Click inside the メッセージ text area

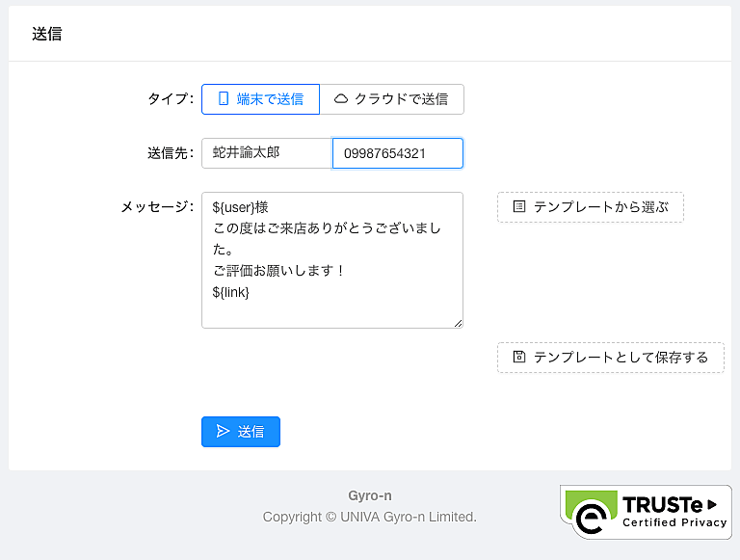click(332, 260)
